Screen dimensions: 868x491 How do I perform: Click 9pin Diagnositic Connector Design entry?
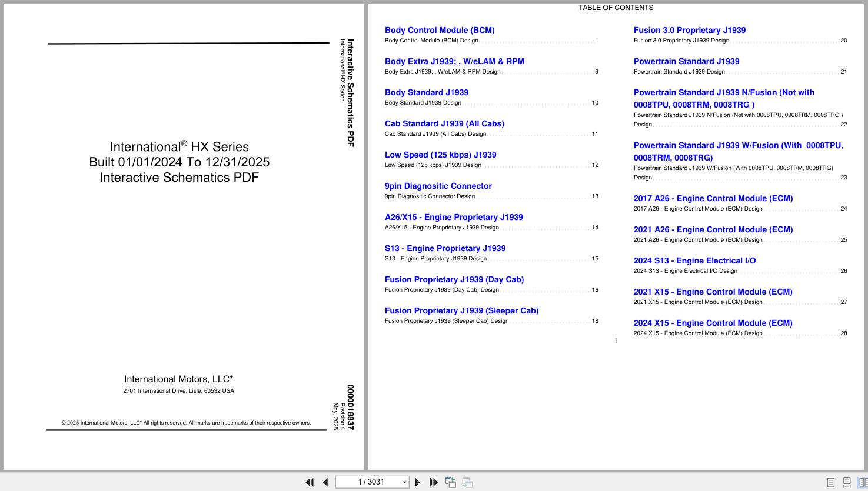tap(491, 196)
